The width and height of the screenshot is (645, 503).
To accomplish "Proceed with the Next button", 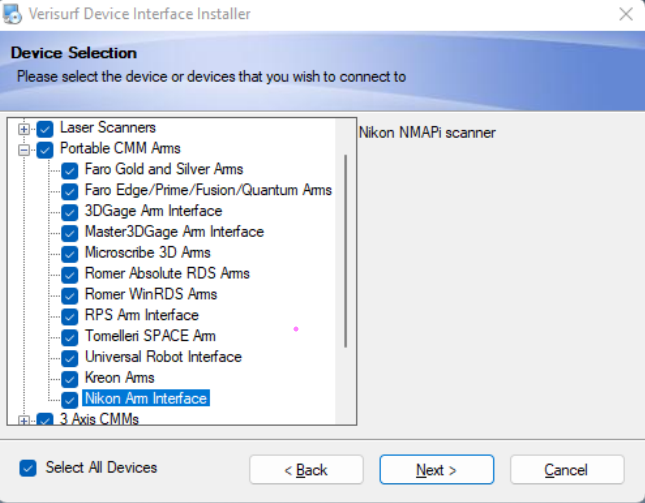I will 437,469.
